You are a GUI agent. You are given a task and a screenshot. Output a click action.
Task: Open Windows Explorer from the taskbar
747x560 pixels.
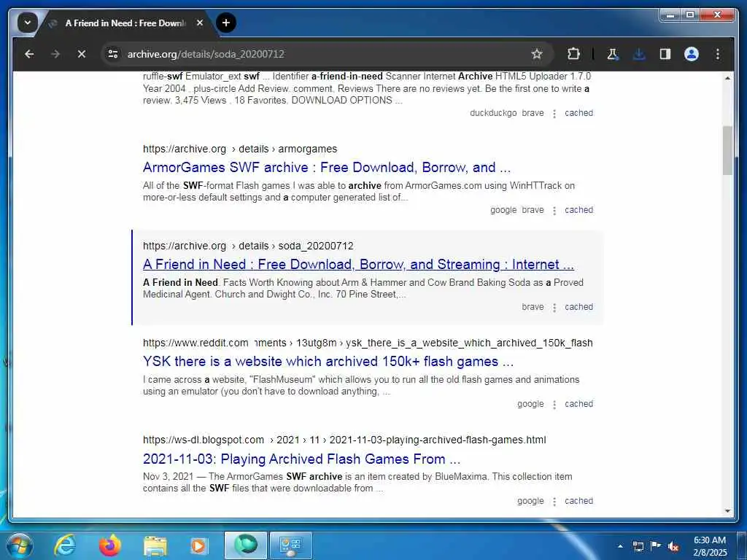(155, 545)
